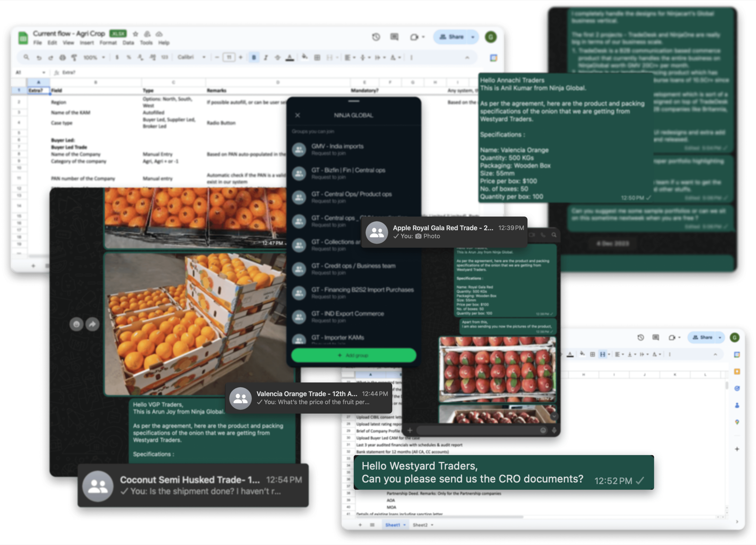Screen dimensions: 756x545
Task: Search the menus in Agri Crop toolbar
Action: pos(26,58)
